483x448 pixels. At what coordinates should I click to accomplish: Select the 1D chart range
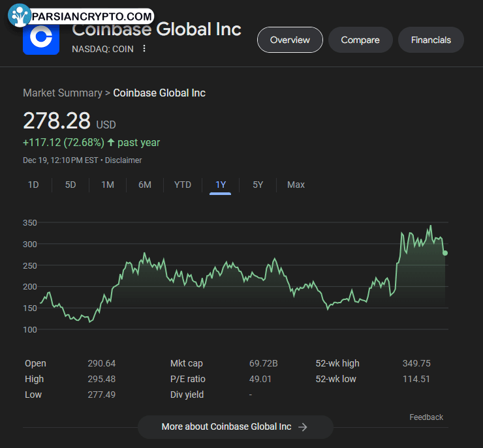(x=33, y=185)
